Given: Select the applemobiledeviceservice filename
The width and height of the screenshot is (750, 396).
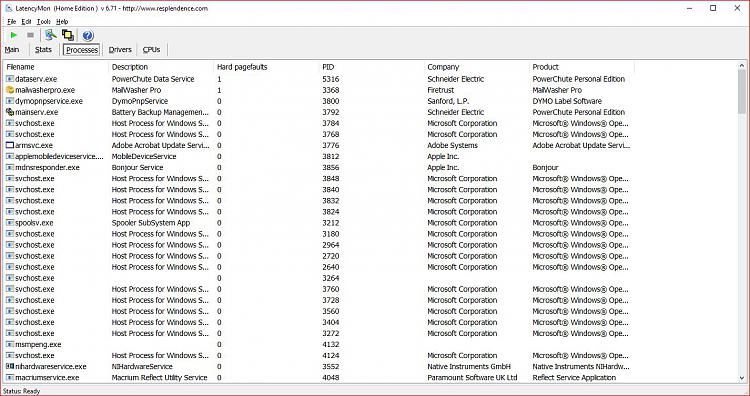Looking at the screenshot, I should click(x=59, y=156).
